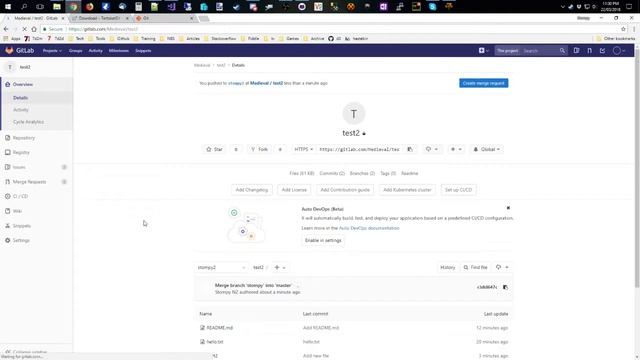Click the project clone URL field
The width and height of the screenshot is (640, 360).
click(x=361, y=149)
